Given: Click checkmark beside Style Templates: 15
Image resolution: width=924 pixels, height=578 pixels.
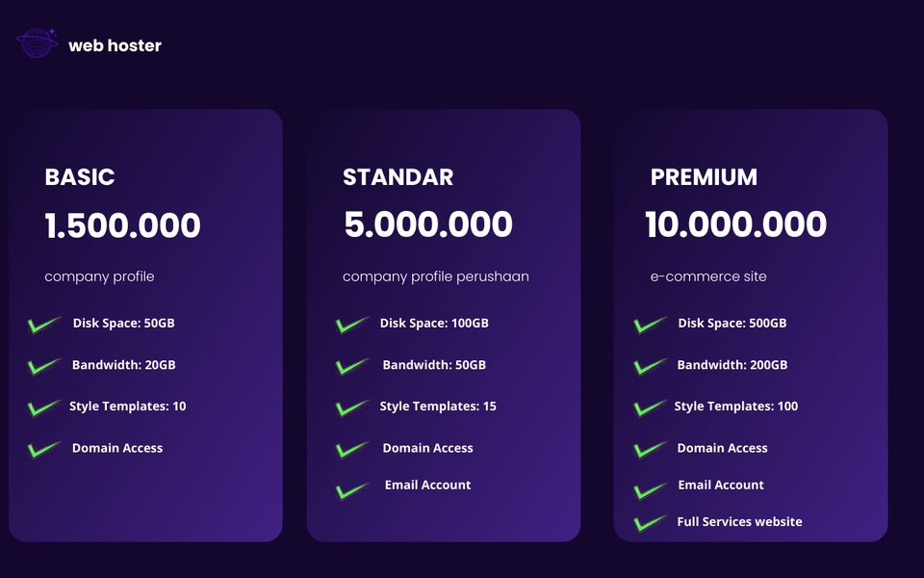Looking at the screenshot, I should 352,407.
